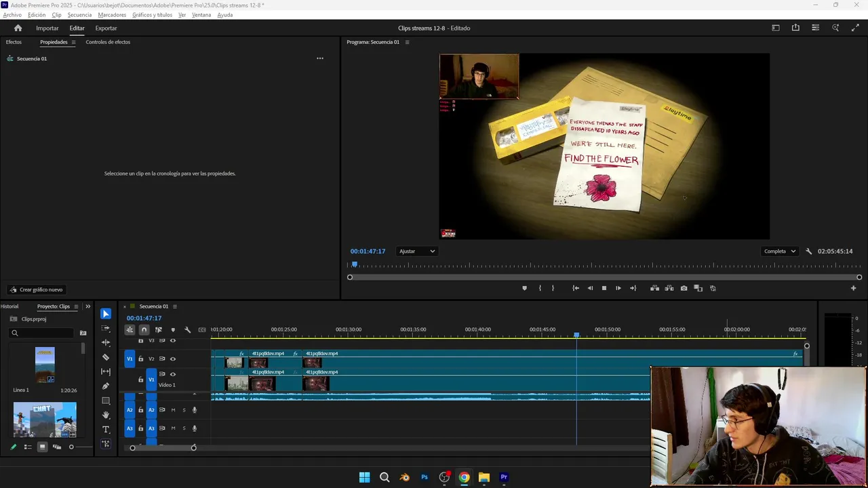The image size is (868, 488).
Task: Open the new bin folder icon in Project panel
Action: coord(83,333)
